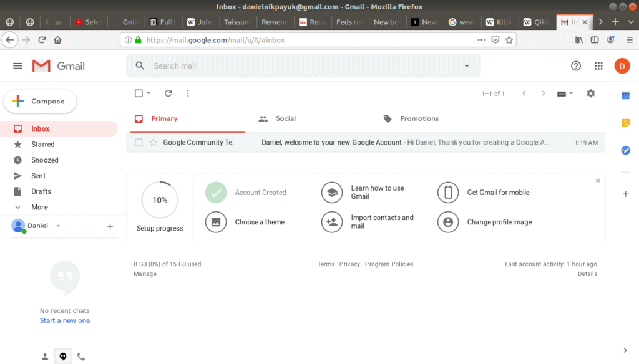Hide the side panel with the chevron
639x364 pixels.
[625, 350]
